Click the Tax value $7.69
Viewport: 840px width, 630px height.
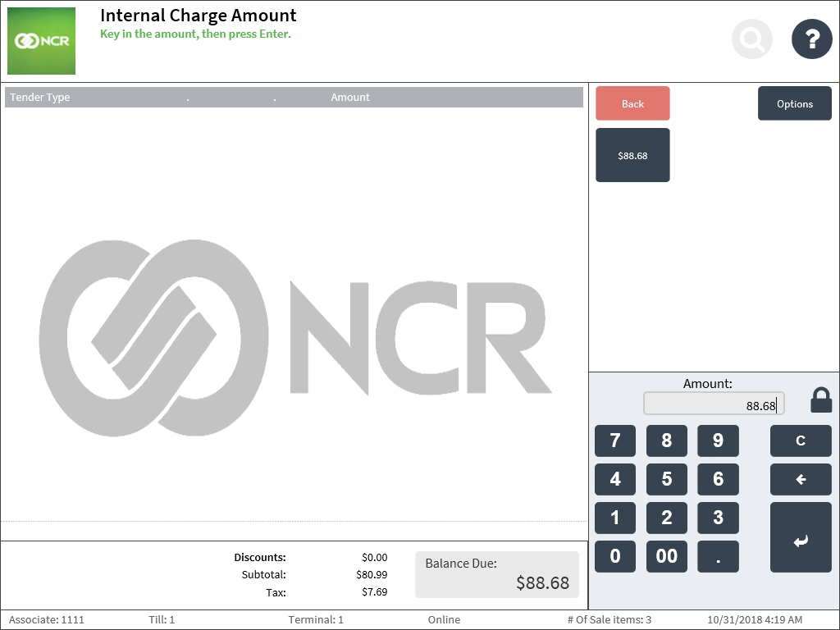[x=374, y=592]
